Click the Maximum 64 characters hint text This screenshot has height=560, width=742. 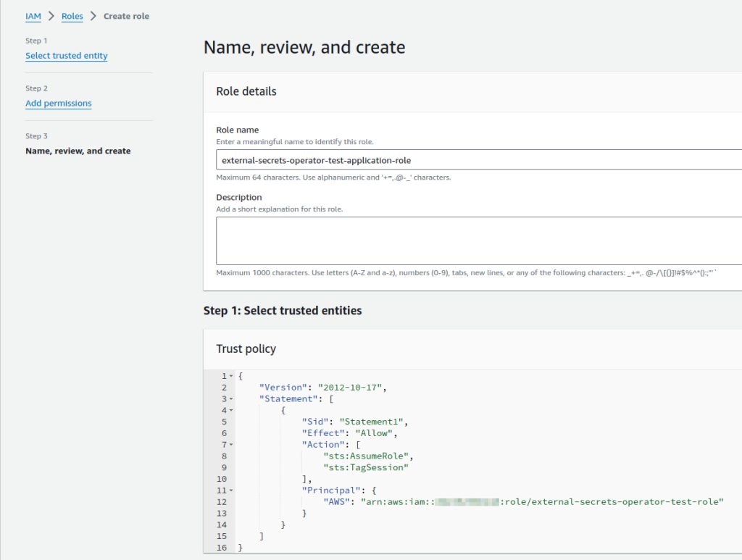(x=333, y=177)
